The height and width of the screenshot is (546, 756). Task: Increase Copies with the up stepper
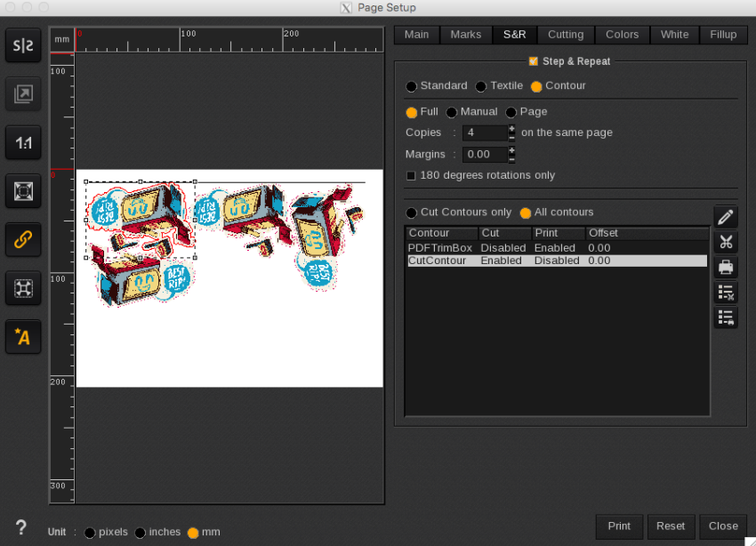point(511,128)
